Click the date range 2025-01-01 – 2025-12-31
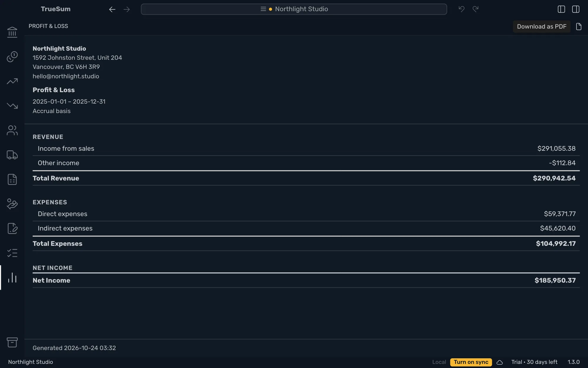Image resolution: width=588 pixels, height=368 pixels. coord(69,102)
